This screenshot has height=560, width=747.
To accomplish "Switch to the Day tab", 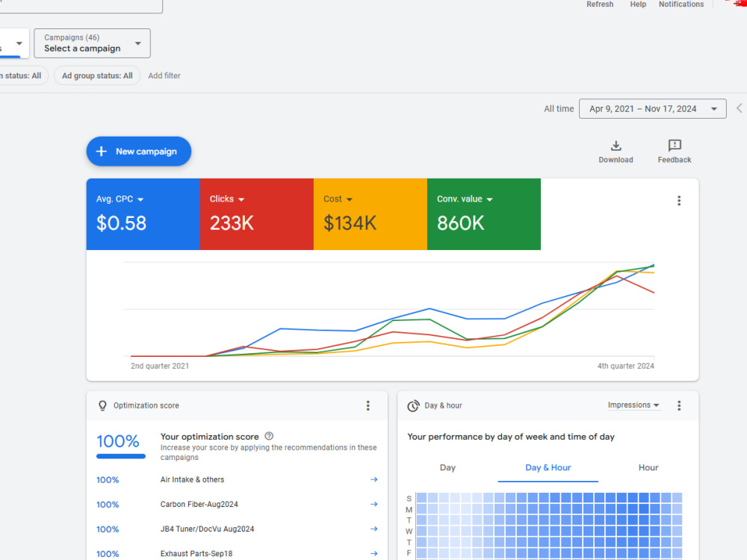I will point(447,467).
